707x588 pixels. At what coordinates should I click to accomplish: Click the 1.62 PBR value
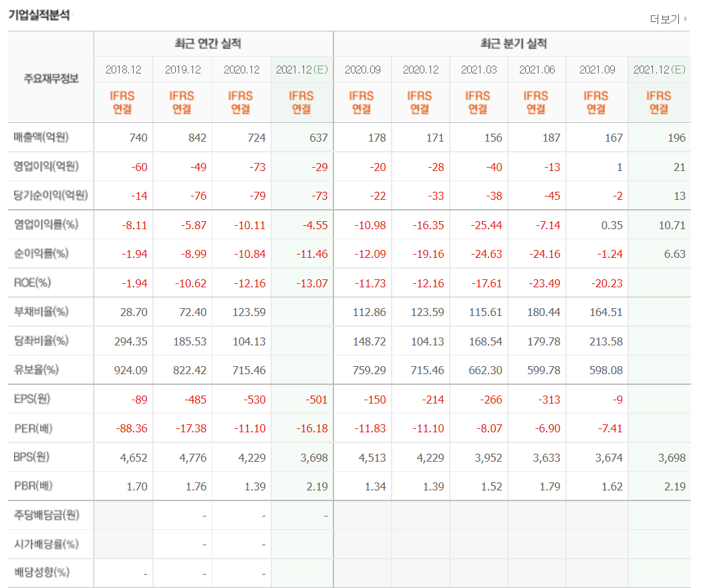[x=612, y=487]
